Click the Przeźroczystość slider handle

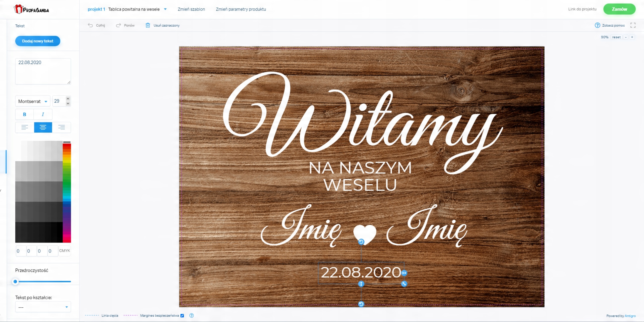[x=15, y=281]
